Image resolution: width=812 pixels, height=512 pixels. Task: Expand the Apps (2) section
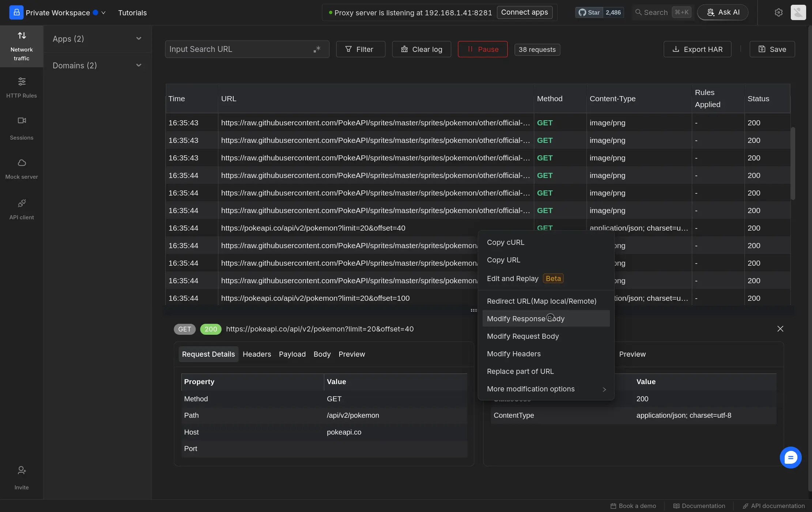(x=97, y=39)
